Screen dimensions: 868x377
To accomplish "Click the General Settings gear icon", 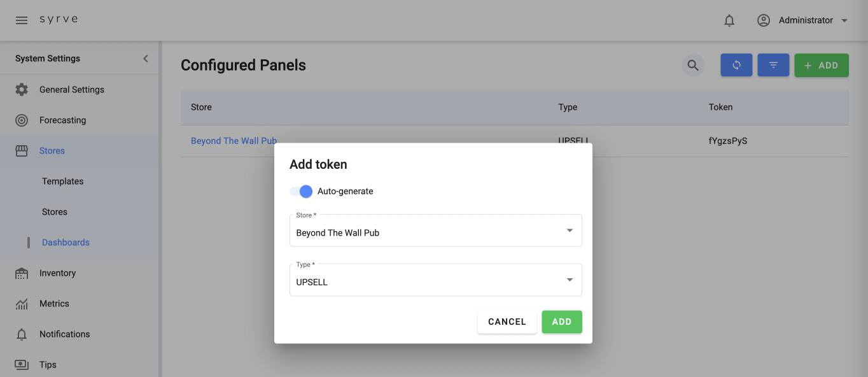I will pos(22,90).
